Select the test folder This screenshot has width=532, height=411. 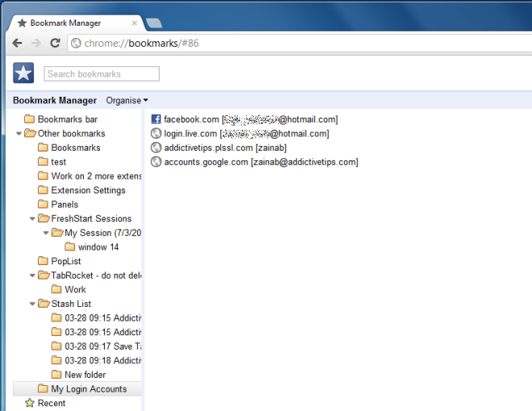pyautogui.click(x=58, y=162)
